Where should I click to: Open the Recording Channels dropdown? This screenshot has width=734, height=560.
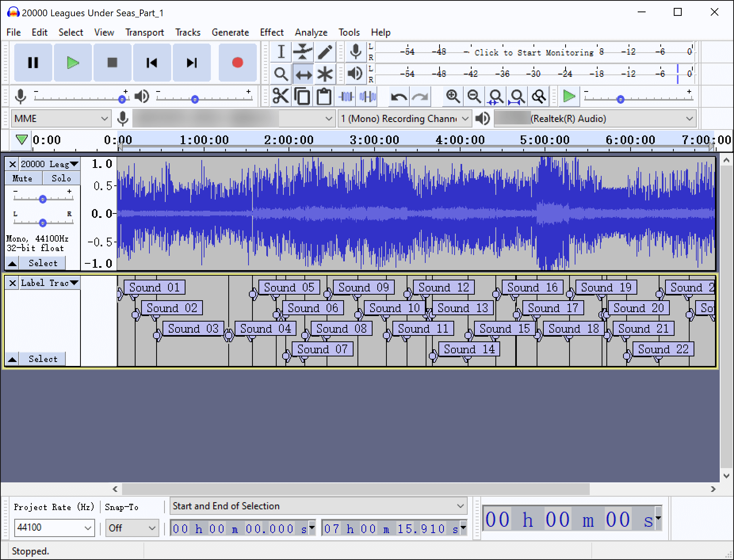tap(405, 118)
